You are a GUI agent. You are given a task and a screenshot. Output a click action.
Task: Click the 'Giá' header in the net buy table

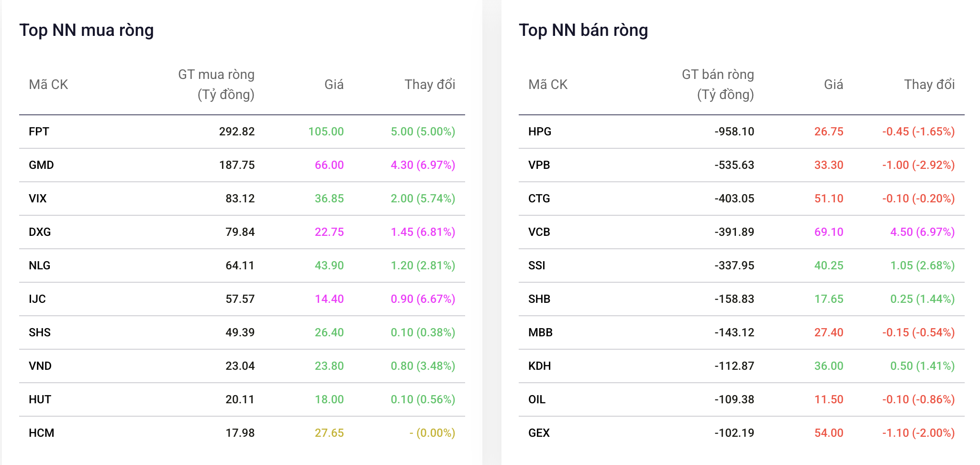pos(334,85)
